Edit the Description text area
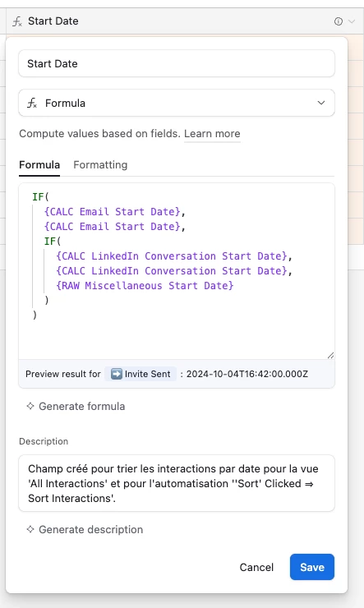The height and width of the screenshot is (608, 364). coord(177,483)
